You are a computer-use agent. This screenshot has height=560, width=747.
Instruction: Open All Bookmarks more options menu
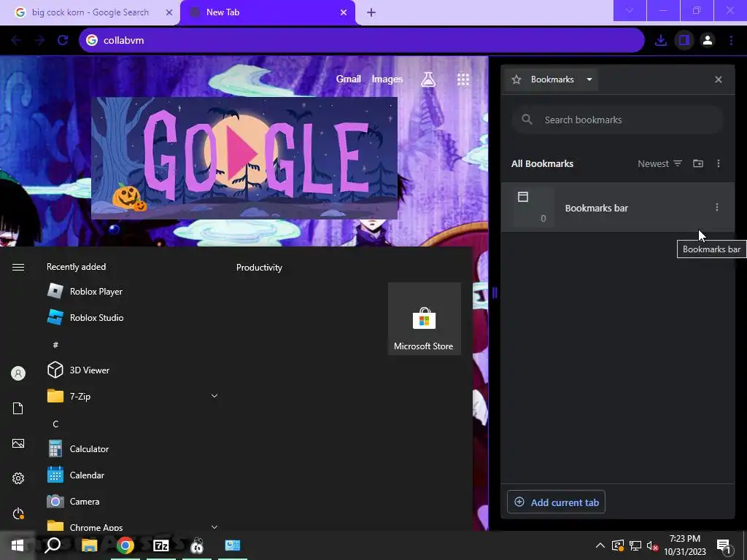point(719,163)
